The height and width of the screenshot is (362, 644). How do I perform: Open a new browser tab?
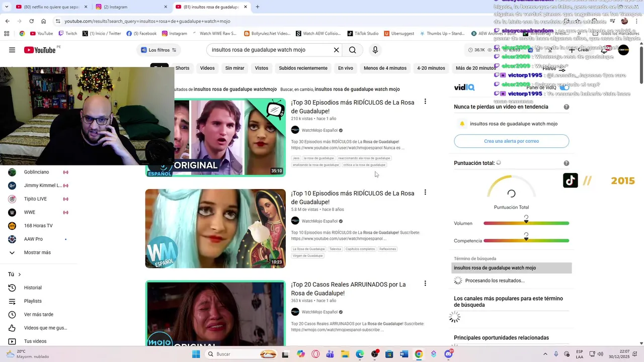258,7
